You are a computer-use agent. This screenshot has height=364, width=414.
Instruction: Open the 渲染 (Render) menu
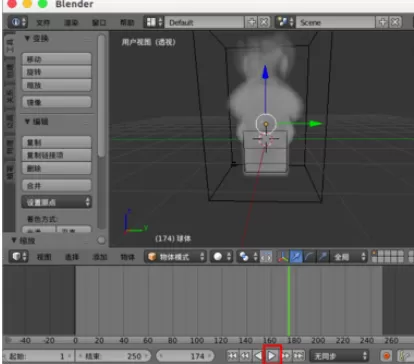[71, 23]
